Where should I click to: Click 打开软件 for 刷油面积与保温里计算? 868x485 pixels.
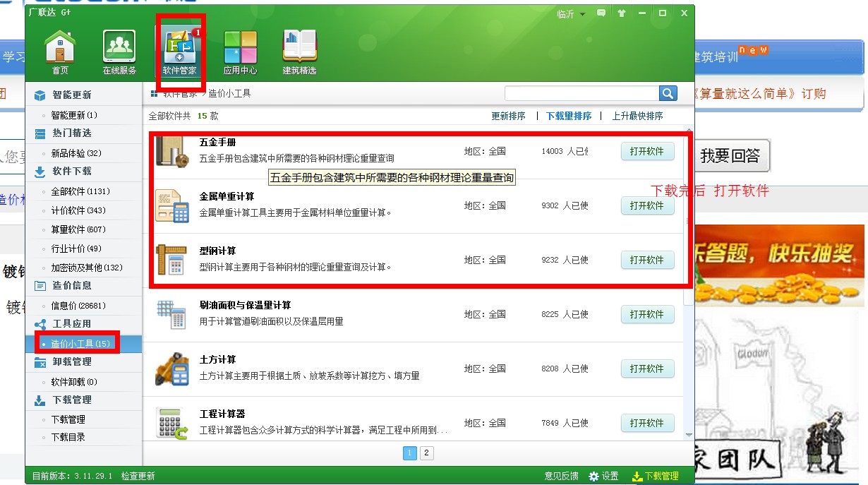pos(647,314)
